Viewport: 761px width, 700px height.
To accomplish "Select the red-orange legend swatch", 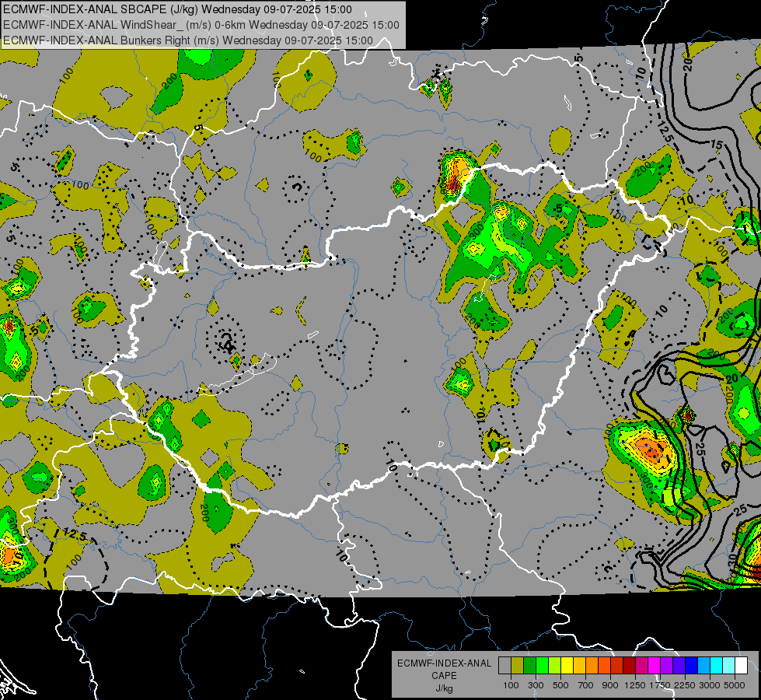I will coord(604,666).
